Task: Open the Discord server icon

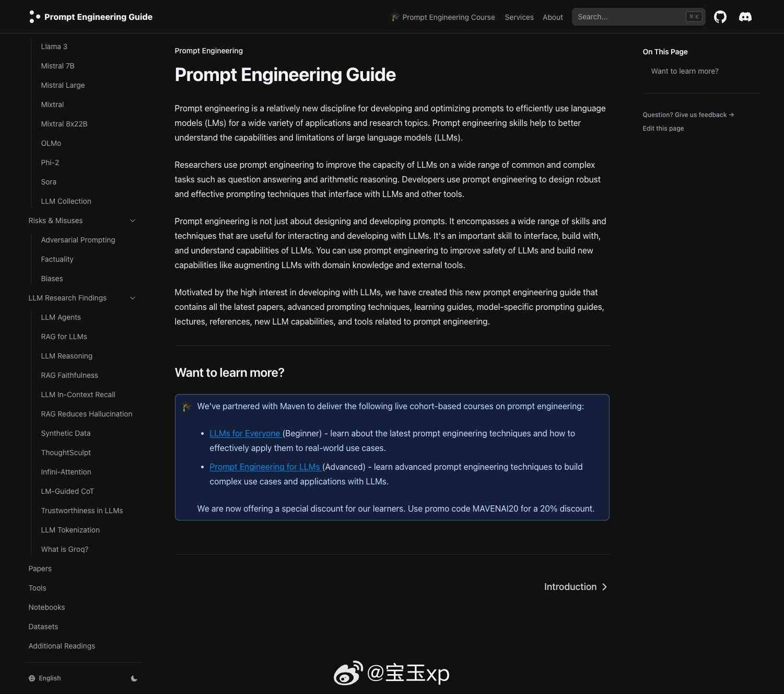Action: pos(745,17)
